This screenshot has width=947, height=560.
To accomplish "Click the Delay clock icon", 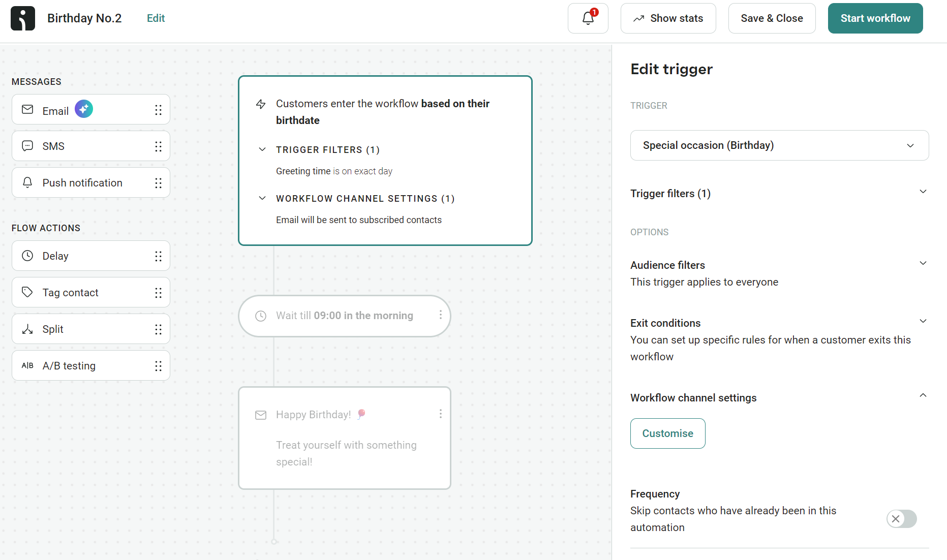I will pos(27,256).
